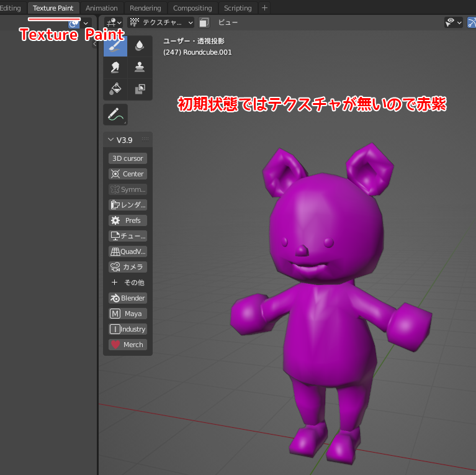
Task: Select the Fill bucket tool
Action: coord(115,89)
